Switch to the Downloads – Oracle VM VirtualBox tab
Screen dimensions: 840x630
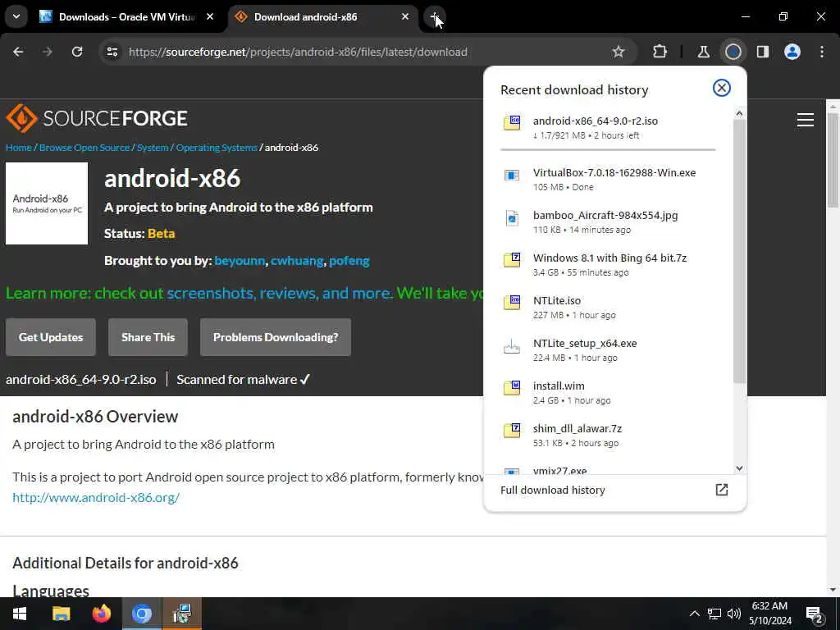126,16
